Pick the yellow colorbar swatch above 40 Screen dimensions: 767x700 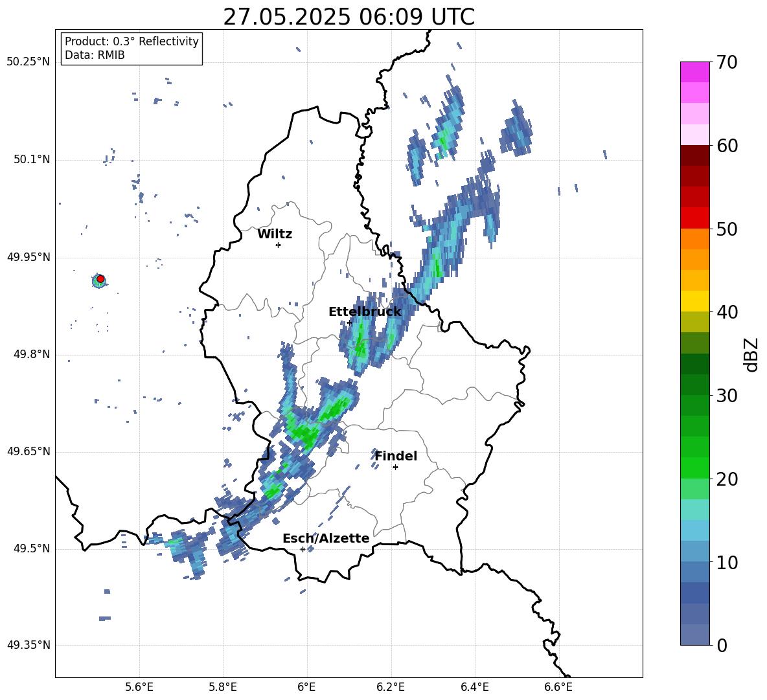tap(695, 302)
